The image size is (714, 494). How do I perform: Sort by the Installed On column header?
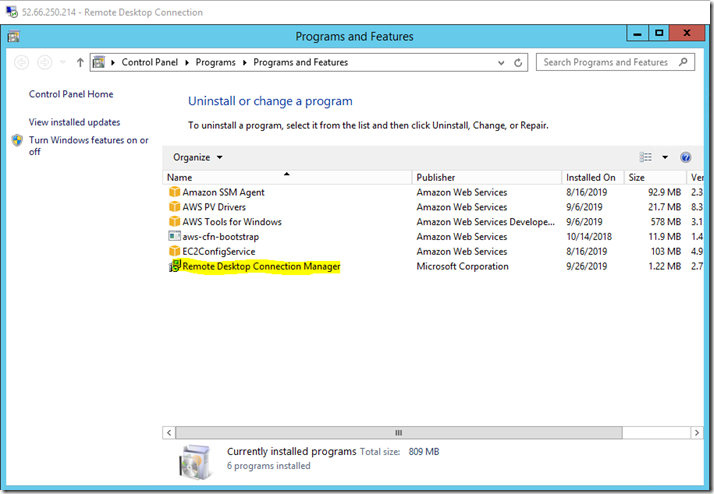(x=591, y=177)
